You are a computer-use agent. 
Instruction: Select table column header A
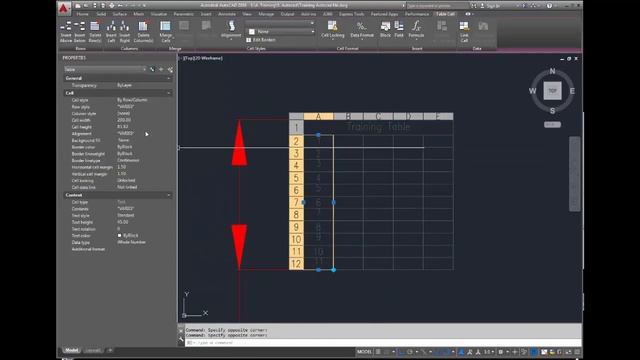pyautogui.click(x=318, y=116)
